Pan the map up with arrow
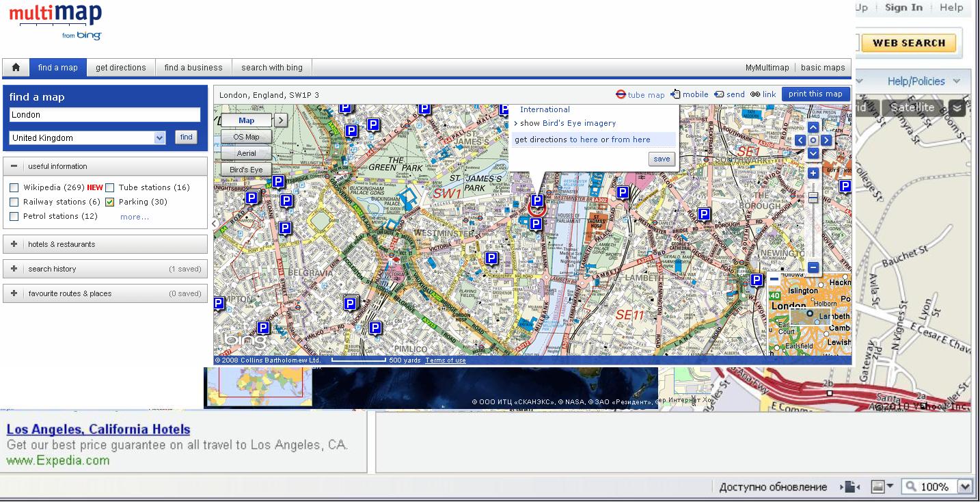 pos(813,127)
